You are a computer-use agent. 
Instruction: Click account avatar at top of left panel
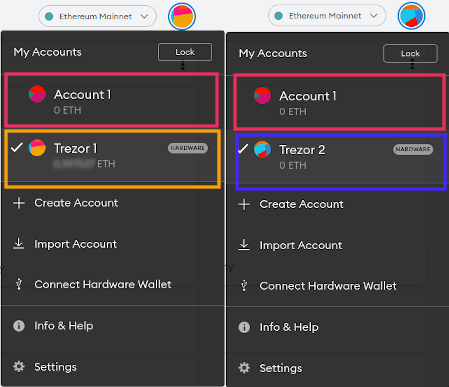[x=182, y=16]
